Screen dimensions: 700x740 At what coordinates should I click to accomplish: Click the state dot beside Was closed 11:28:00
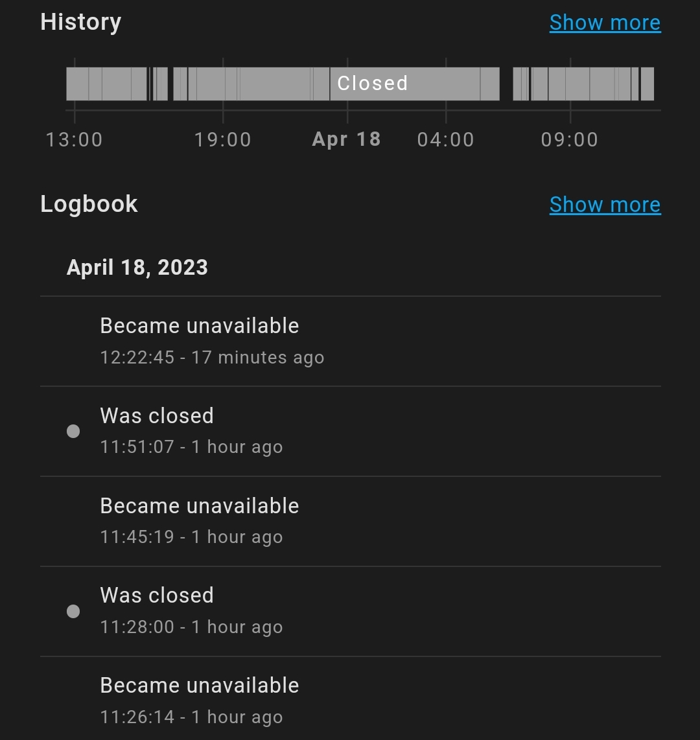click(x=74, y=610)
